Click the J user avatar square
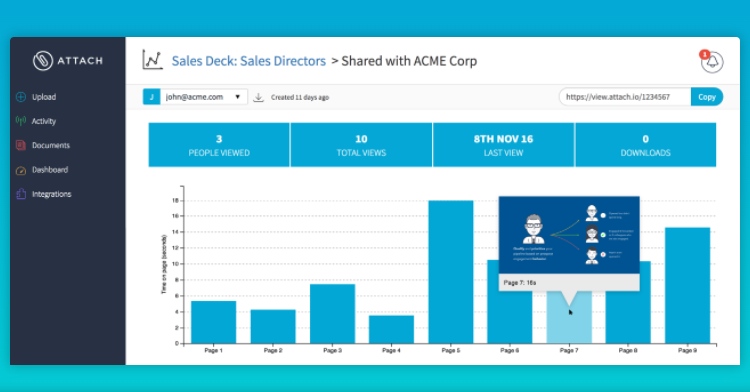Image resolution: width=750 pixels, height=392 pixels. (151, 97)
